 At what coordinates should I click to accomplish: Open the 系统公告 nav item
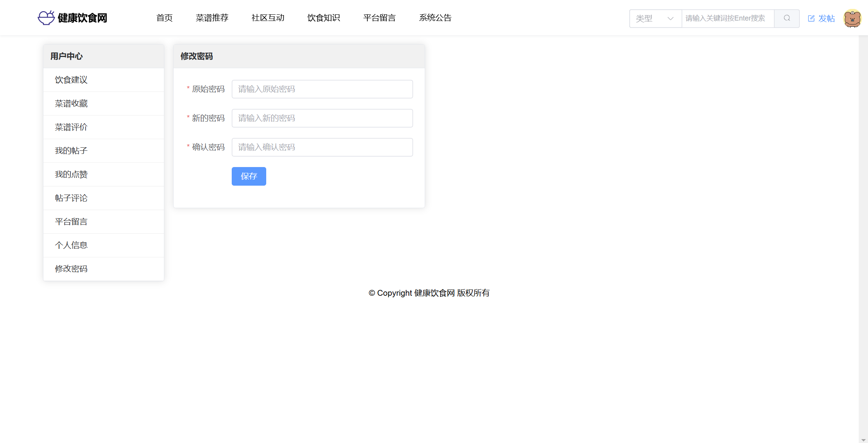[x=435, y=18]
